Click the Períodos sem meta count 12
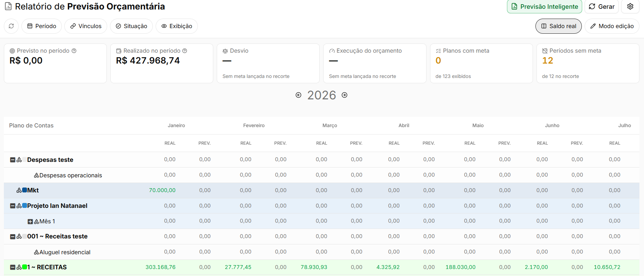The height and width of the screenshot is (276, 644). [x=548, y=60]
